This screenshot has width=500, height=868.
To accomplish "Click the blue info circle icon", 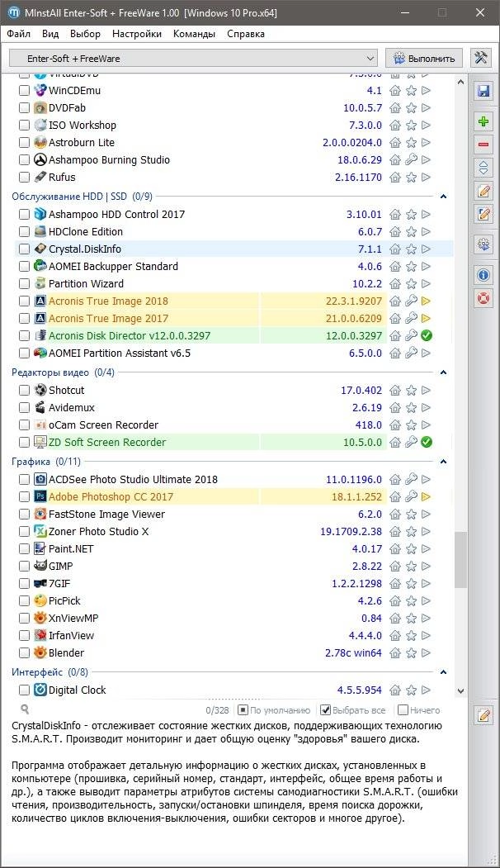I will click(x=483, y=274).
